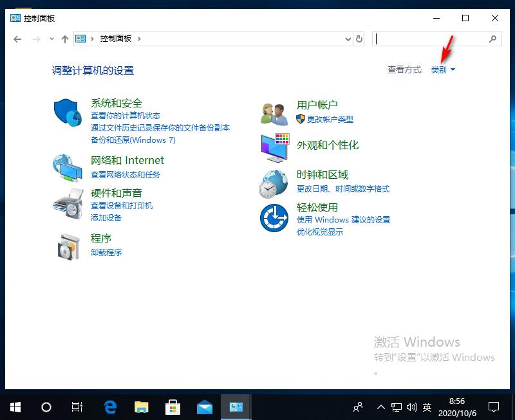Click the search magnifier icon
Image resolution: width=515 pixels, height=420 pixels.
(x=492, y=39)
